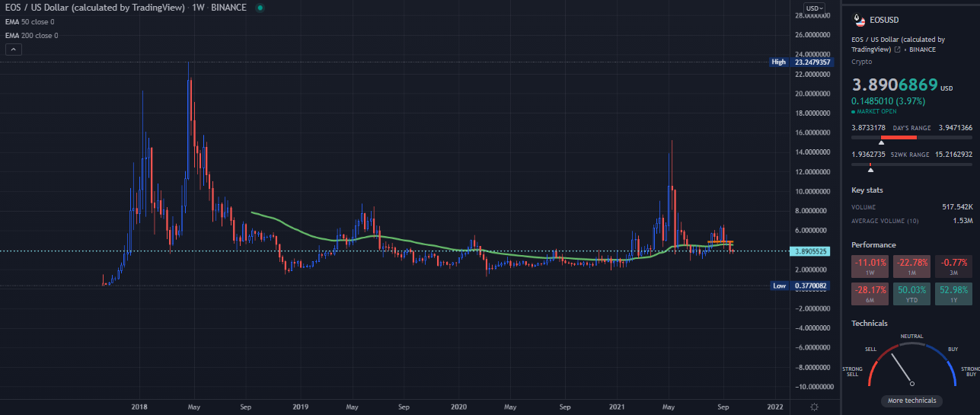
Task: Click the 2018 label on time axis
Action: pyautogui.click(x=139, y=407)
